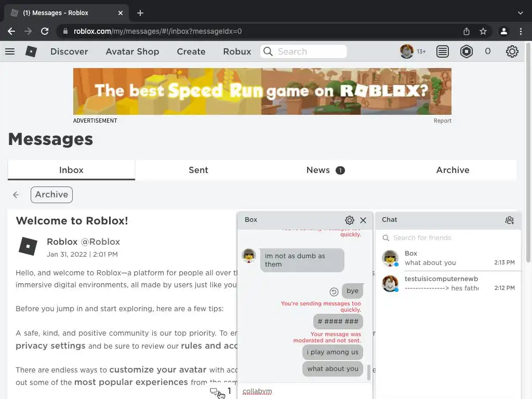This screenshot has width=532, height=399.
Task: Open the Create page
Action: [x=191, y=51]
